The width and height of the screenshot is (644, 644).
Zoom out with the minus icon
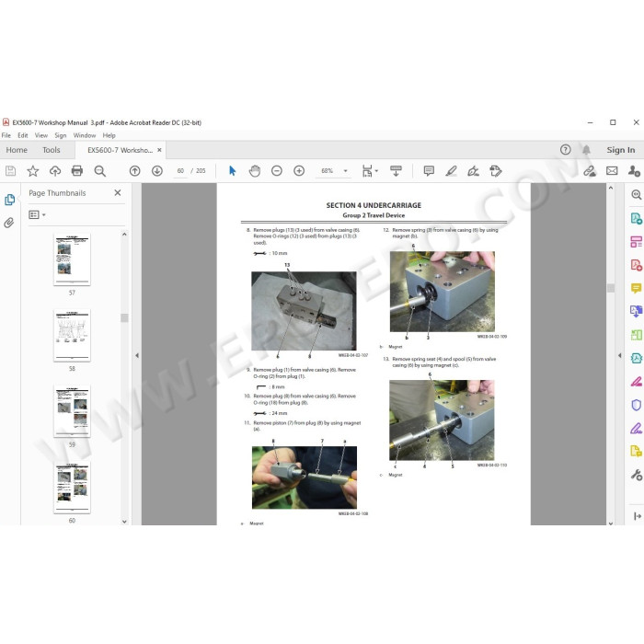277,171
